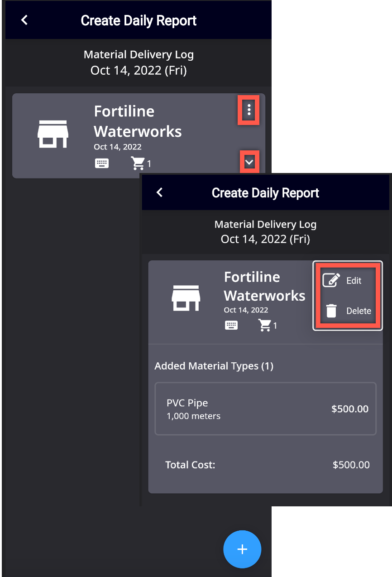Click store icon on front Fortiline card
The image size is (392, 577).
[186, 298]
